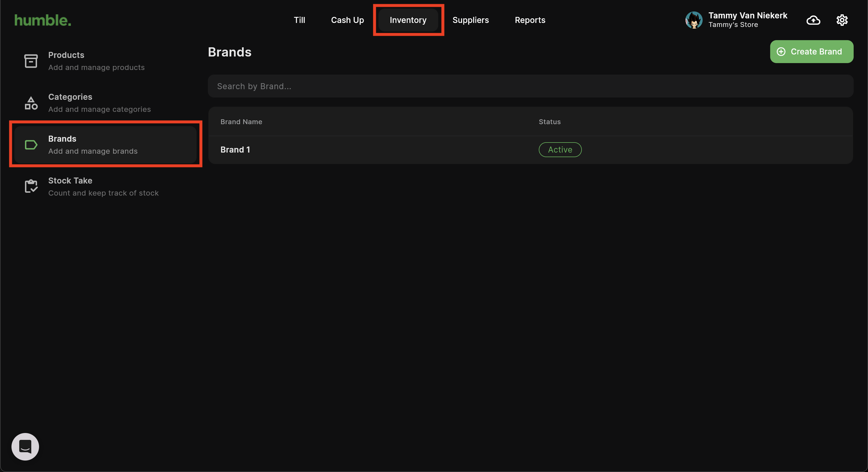Click 'Add and manage brands' subtitle
Viewport: 868px width, 472px height.
pyautogui.click(x=93, y=151)
